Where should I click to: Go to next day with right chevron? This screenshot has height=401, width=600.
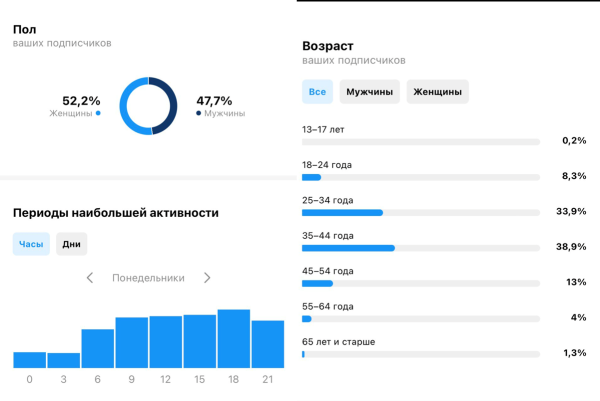coord(207,278)
